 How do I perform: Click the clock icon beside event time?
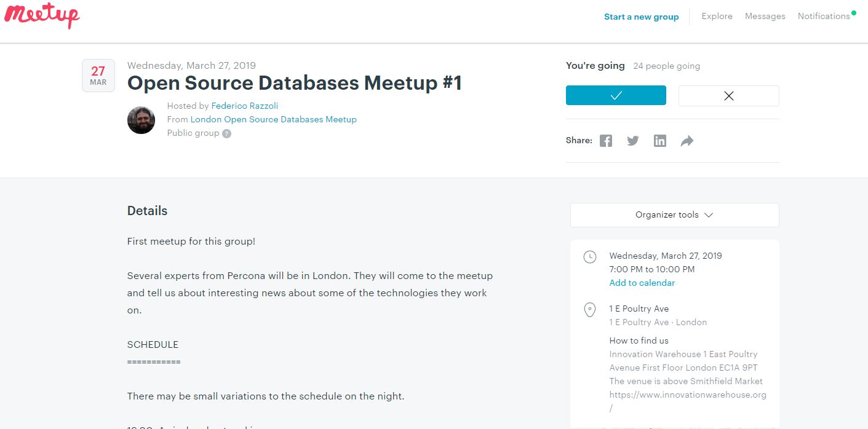589,257
